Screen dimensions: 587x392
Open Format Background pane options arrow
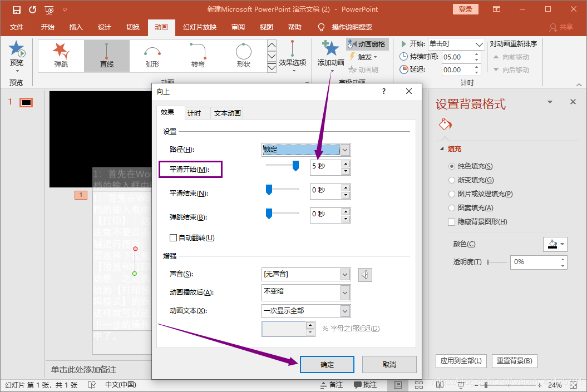click(x=550, y=102)
